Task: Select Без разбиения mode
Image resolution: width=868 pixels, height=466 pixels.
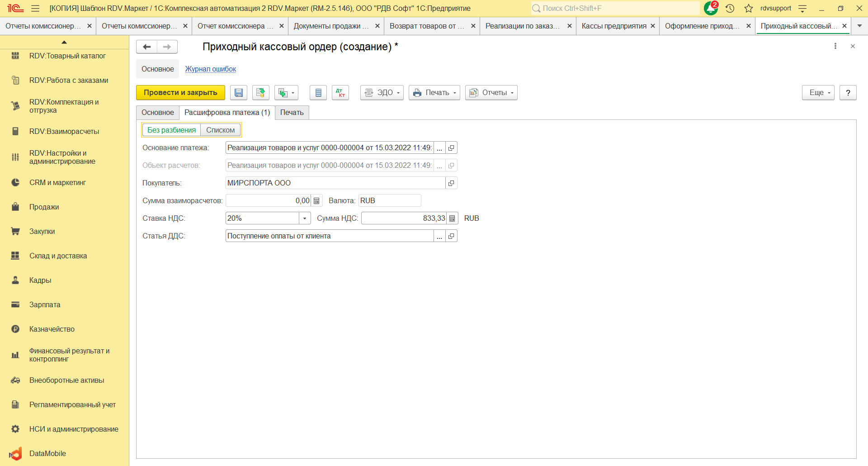Action: [x=172, y=130]
